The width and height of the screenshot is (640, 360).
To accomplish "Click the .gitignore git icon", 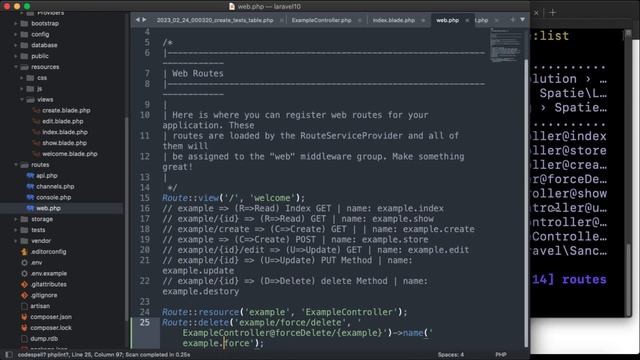I will tap(24, 295).
